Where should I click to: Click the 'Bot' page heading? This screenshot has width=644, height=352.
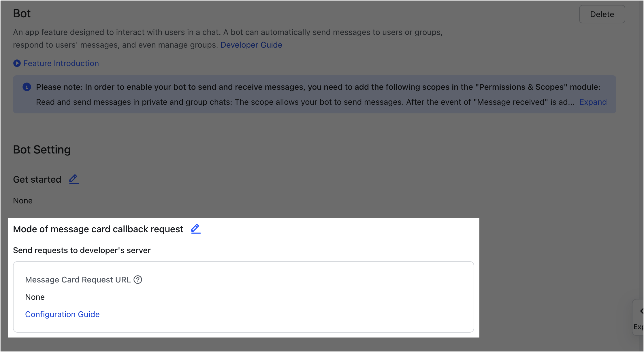(22, 14)
